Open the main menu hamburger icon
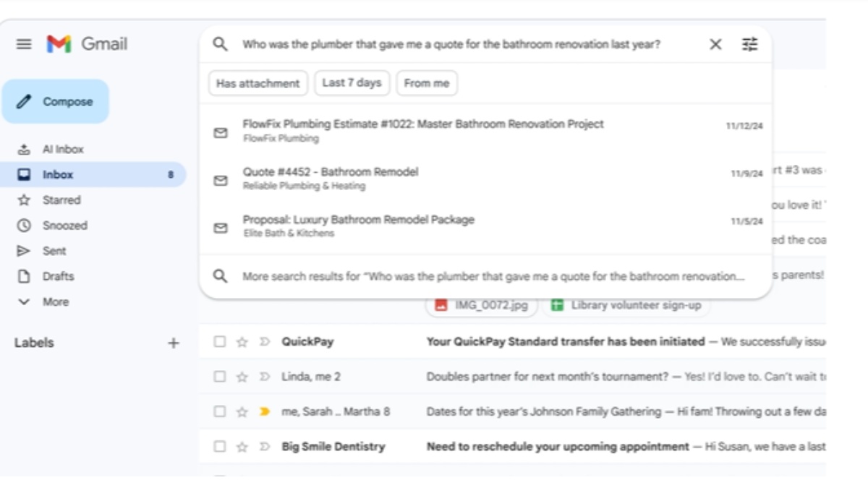This screenshot has height=488, width=868. [x=24, y=44]
